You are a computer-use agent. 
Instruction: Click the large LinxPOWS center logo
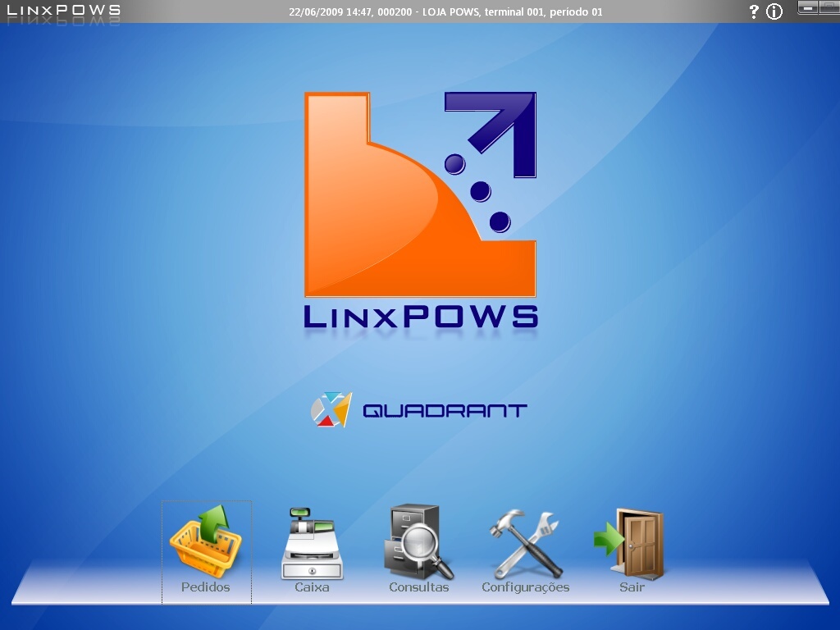point(421,212)
